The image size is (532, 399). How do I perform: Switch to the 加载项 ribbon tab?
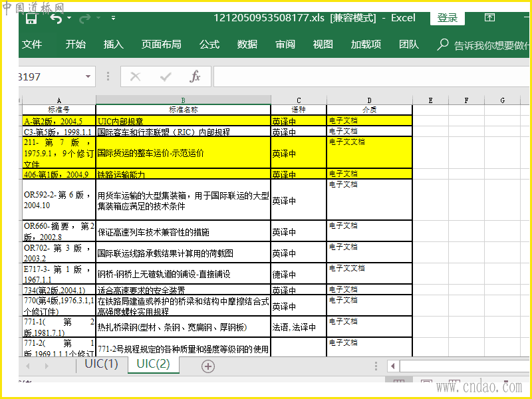(366, 44)
